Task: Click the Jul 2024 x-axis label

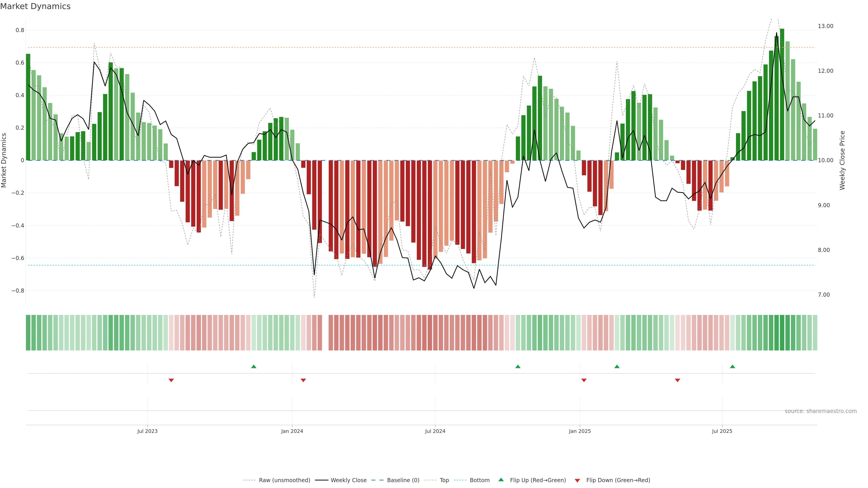Action: 435,431
